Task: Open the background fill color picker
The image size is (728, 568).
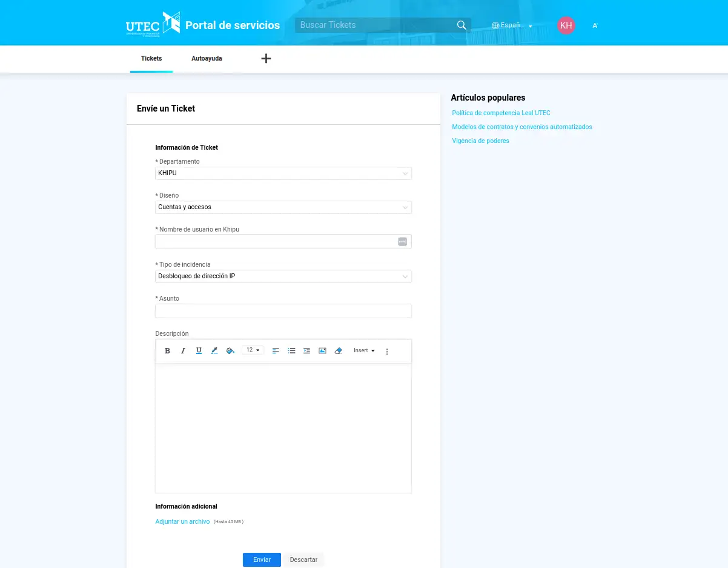Action: tap(230, 351)
